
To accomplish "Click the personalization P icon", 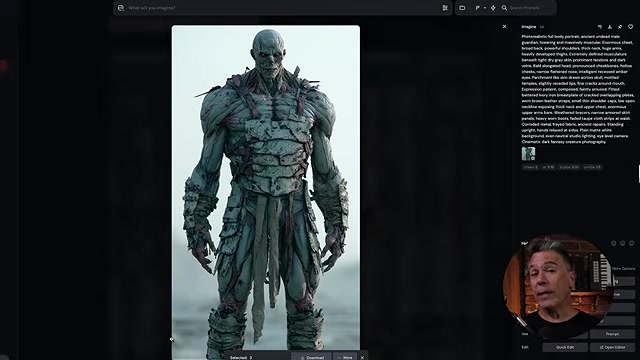I will (478, 8).
